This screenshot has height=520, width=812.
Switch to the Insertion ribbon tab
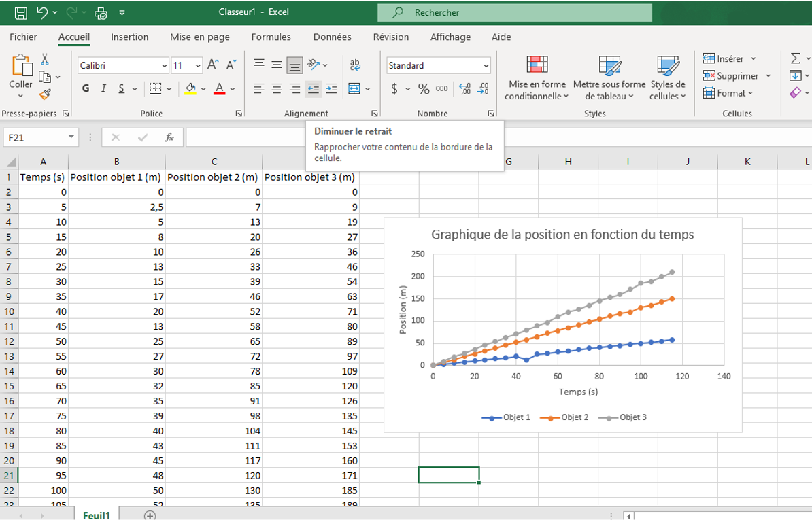pyautogui.click(x=129, y=37)
